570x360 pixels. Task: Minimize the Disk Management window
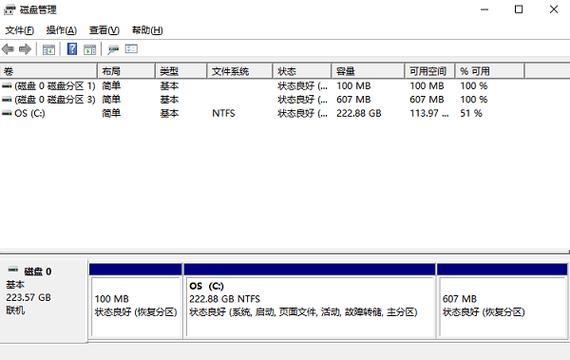[484, 9]
